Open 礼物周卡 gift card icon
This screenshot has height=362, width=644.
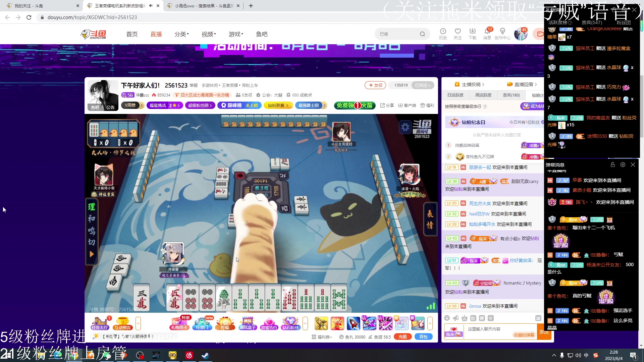180,323
